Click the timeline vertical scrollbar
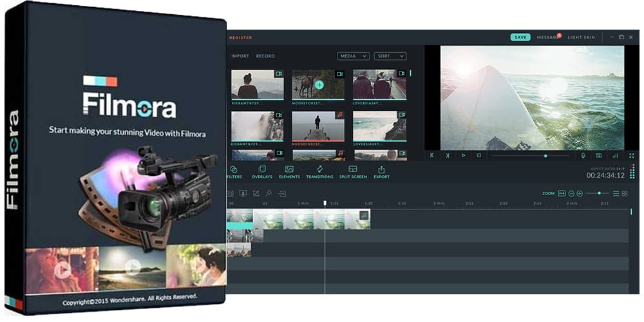Viewport: 644px width, 322px height. click(631, 212)
